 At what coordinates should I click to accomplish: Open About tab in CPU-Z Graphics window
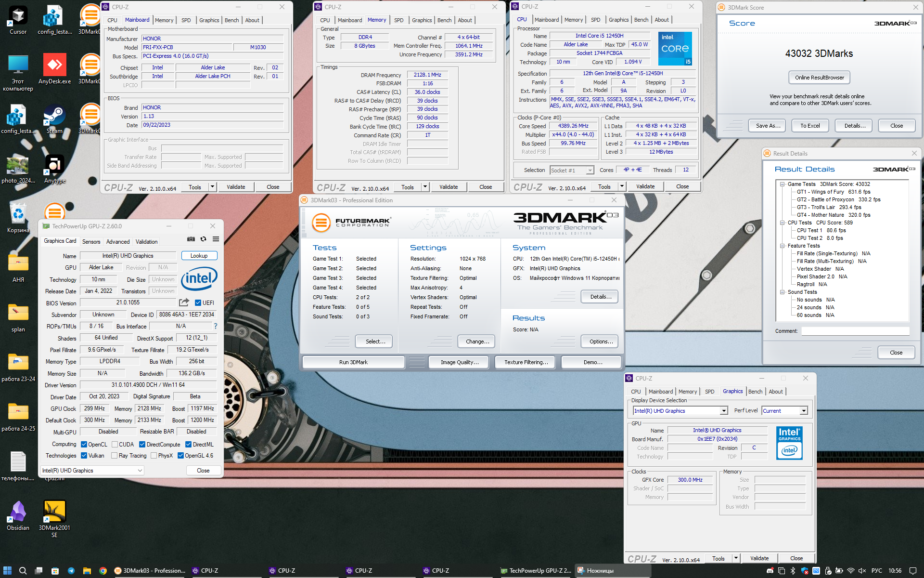pos(776,392)
